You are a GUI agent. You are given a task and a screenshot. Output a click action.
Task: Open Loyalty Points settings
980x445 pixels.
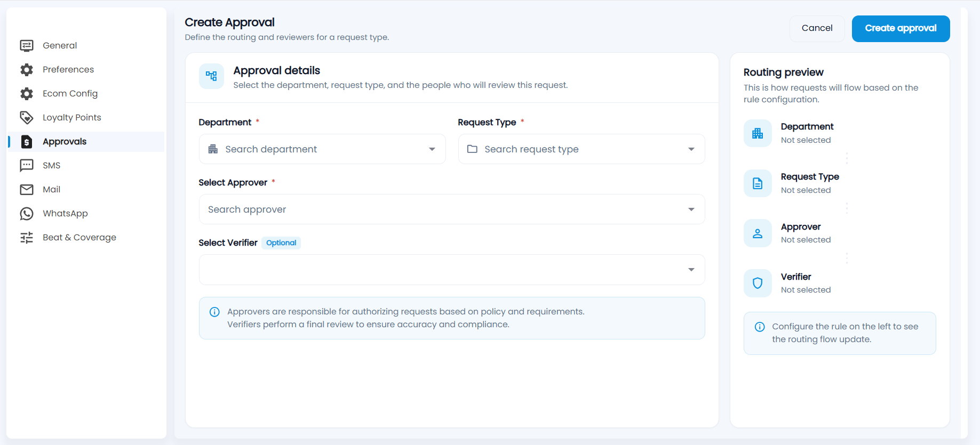(86, 118)
